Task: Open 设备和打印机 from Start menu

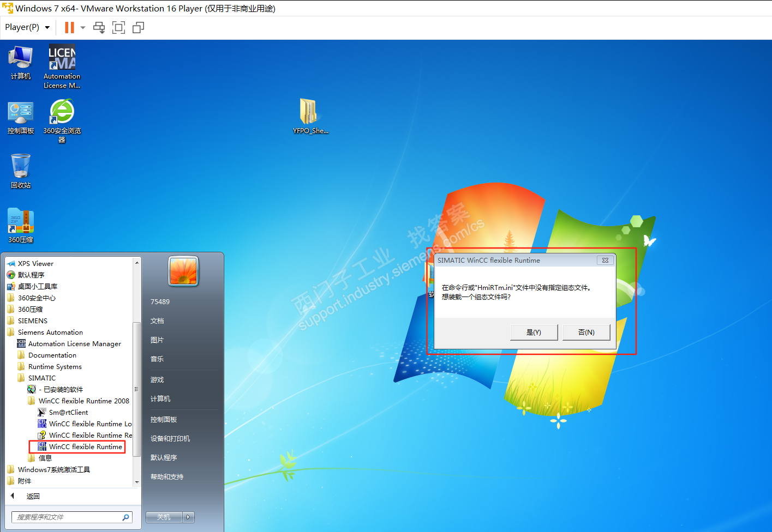Action: pos(170,438)
